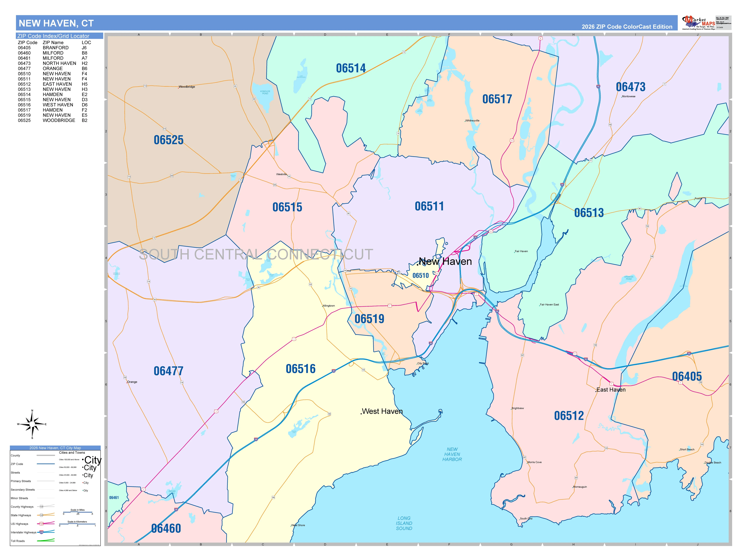Click the 06477 ZIP label on map

[169, 371]
